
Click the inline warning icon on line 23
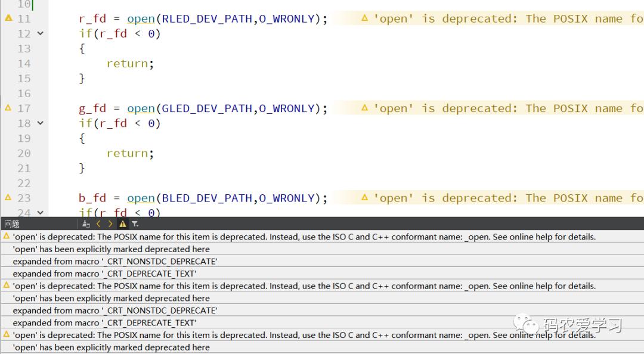point(365,197)
